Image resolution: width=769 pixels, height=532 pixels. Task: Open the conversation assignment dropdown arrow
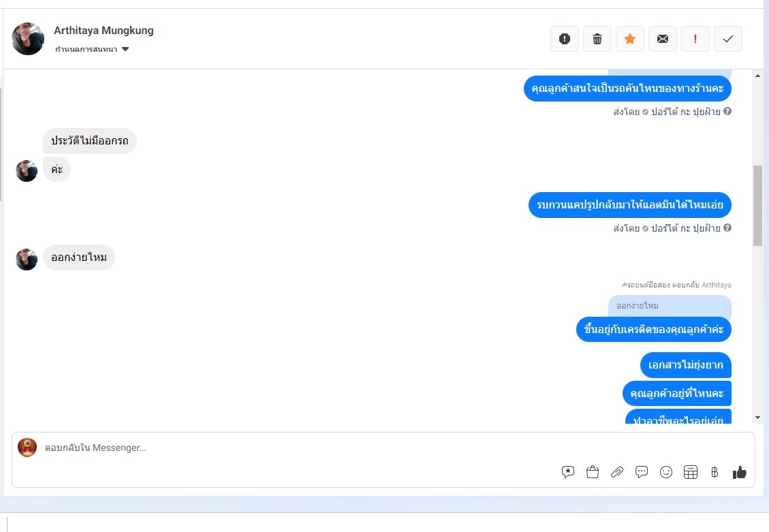click(x=125, y=49)
